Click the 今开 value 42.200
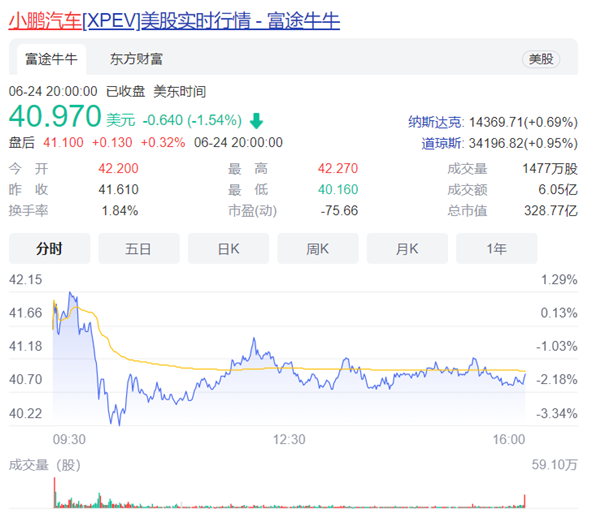The height and width of the screenshot is (517, 600). 118,168
